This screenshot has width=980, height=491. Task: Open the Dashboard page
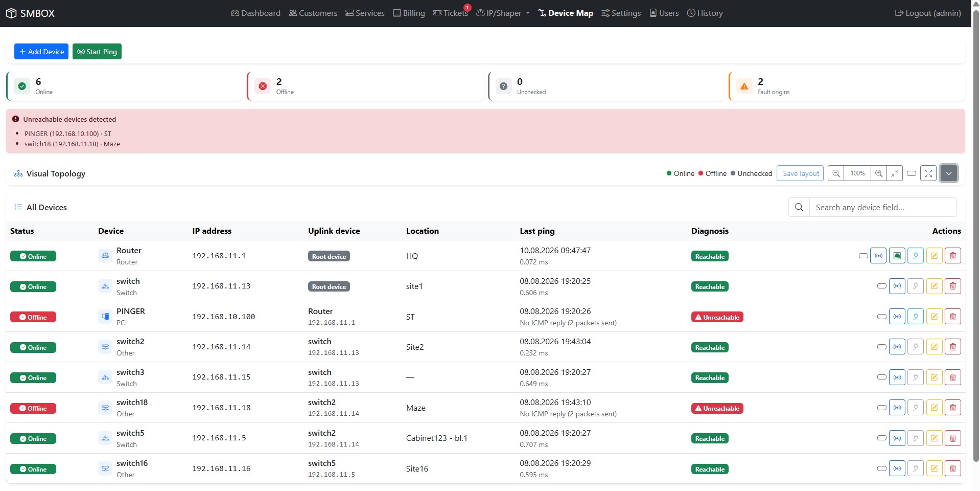255,13
